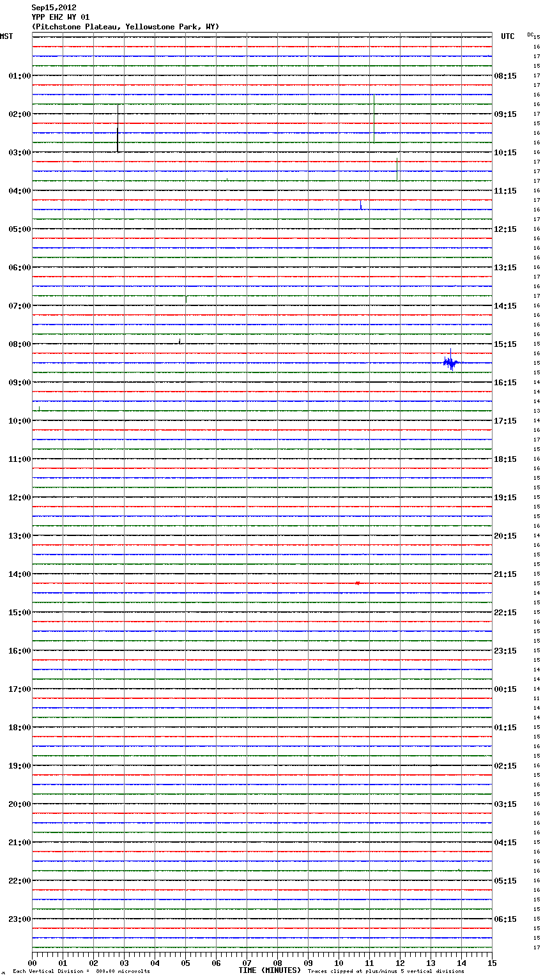Screen dimensions: 543x980
Task: Click the 15:15 UTC time label
Action: point(505,344)
